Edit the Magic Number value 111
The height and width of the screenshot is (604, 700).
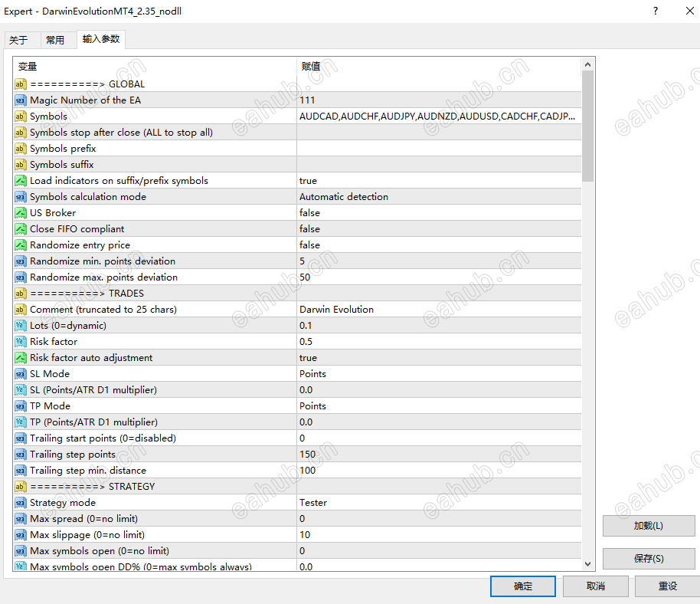tap(440, 100)
